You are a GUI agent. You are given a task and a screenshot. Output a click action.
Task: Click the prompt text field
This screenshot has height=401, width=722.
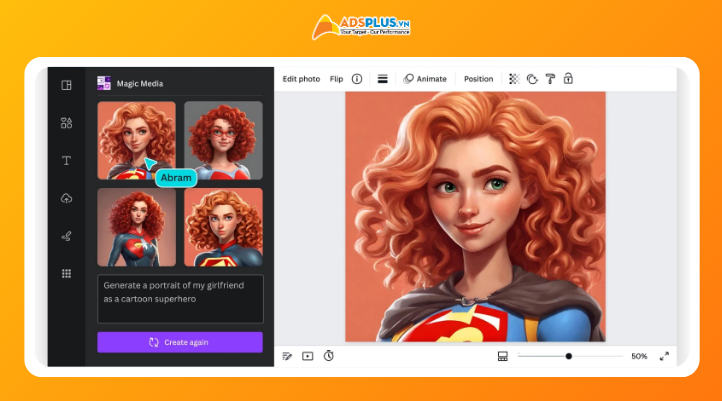point(180,299)
